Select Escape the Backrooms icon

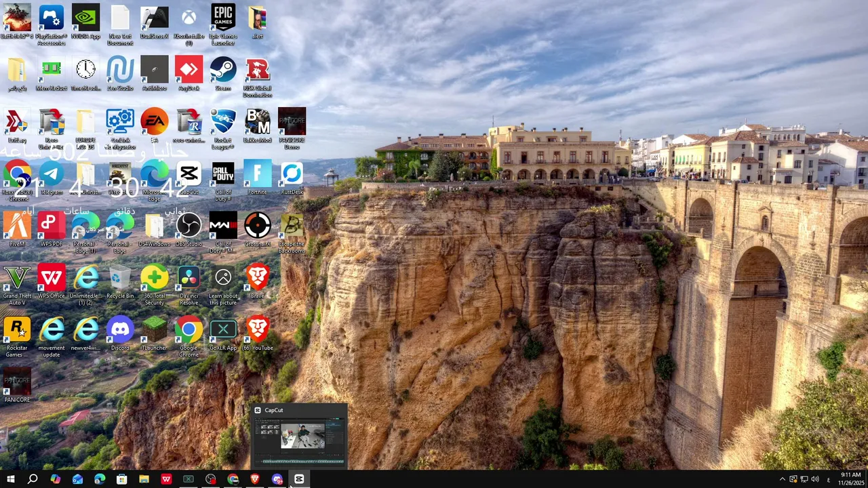292,233
